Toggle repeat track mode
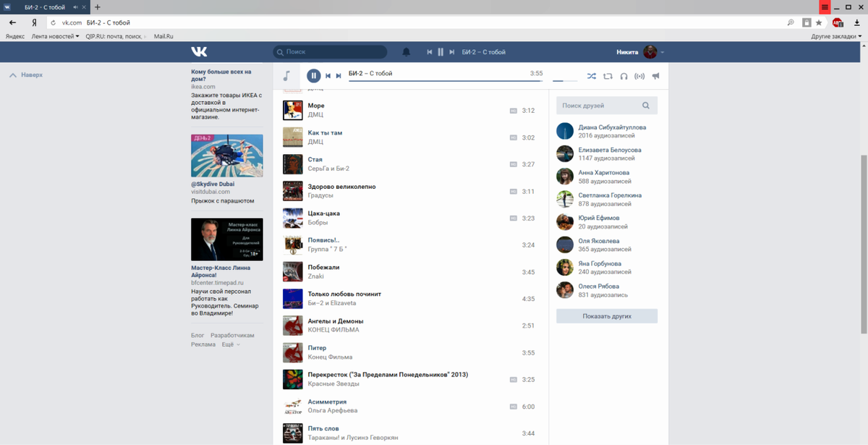 608,75
